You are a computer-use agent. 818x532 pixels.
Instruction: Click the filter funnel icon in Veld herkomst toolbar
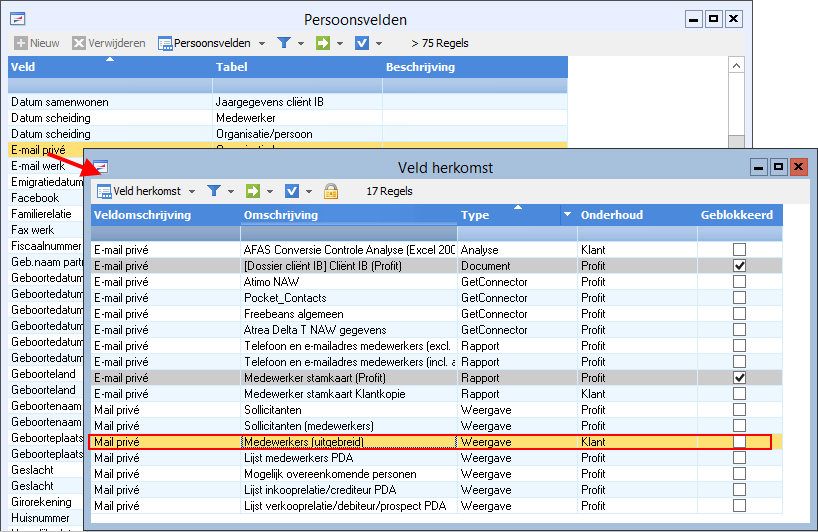[x=213, y=191]
